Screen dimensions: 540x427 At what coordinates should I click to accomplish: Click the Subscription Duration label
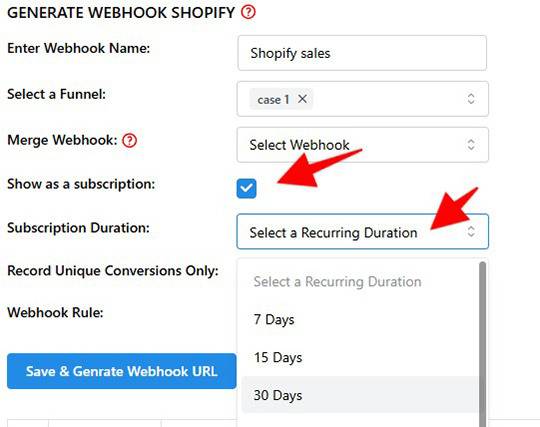click(x=79, y=228)
